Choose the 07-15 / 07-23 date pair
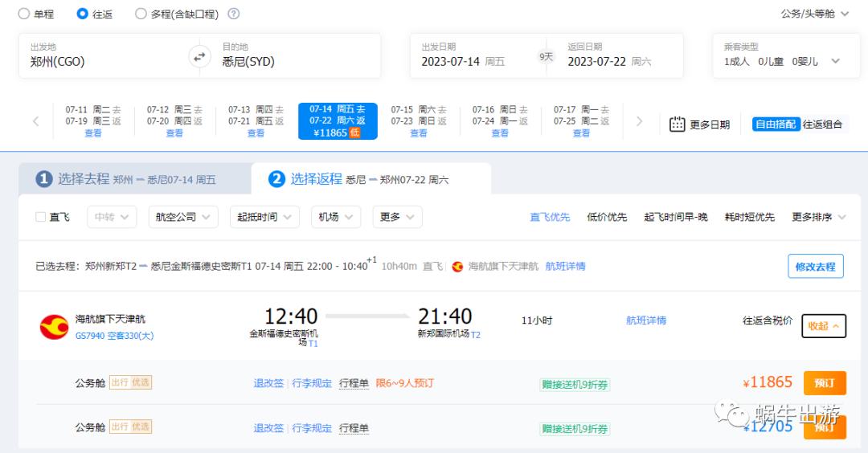The width and height of the screenshot is (868, 453). tap(419, 121)
